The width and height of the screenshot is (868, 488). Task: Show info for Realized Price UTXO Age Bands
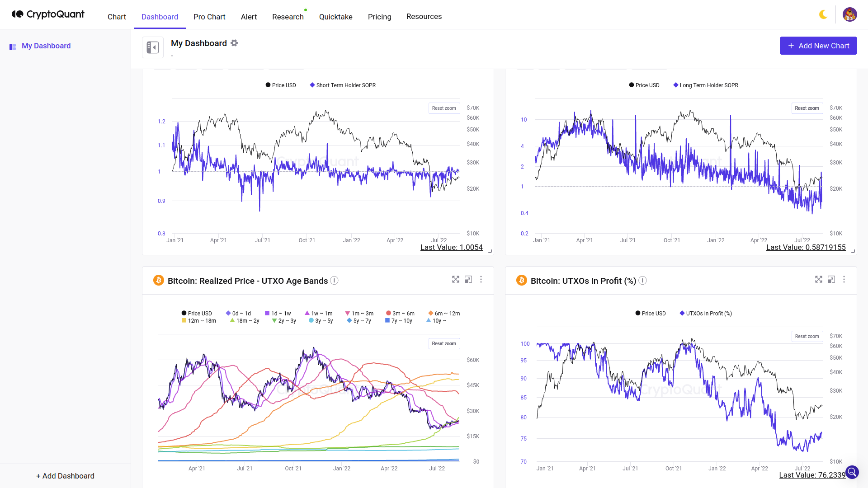(x=334, y=281)
